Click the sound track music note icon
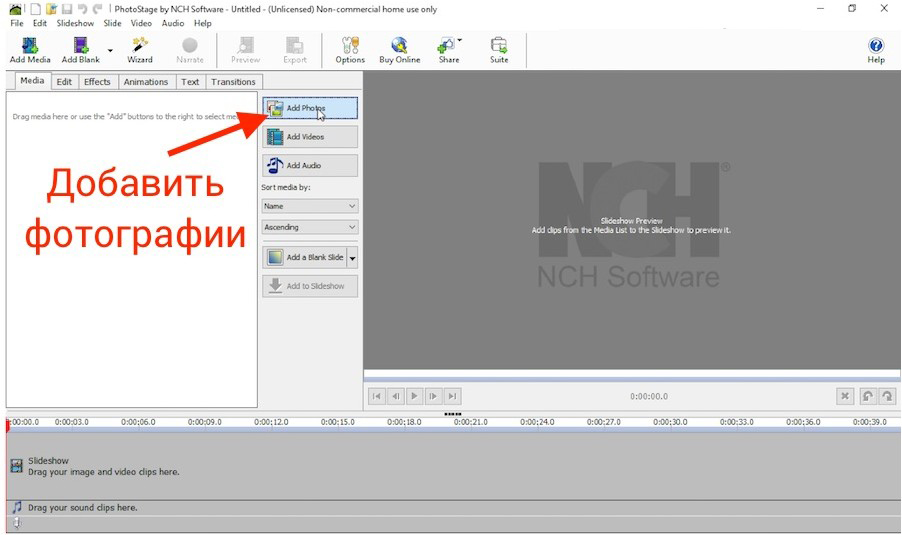The image size is (902, 535). (17, 507)
